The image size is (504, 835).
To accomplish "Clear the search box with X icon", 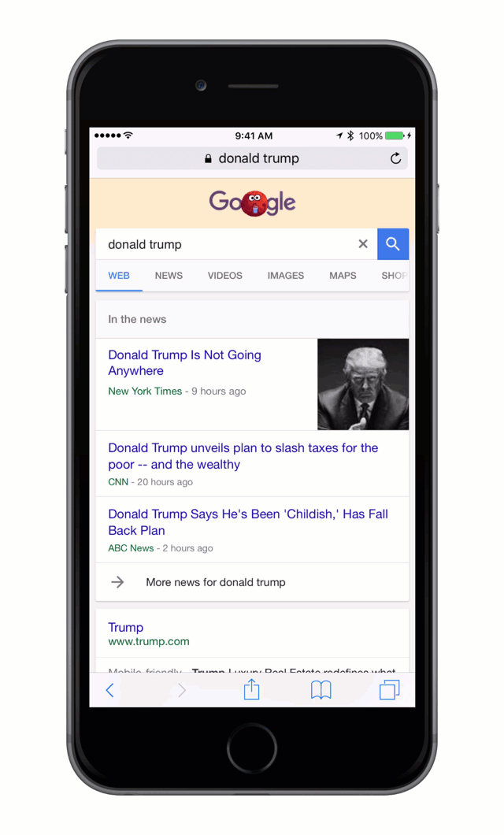I will pos(363,244).
